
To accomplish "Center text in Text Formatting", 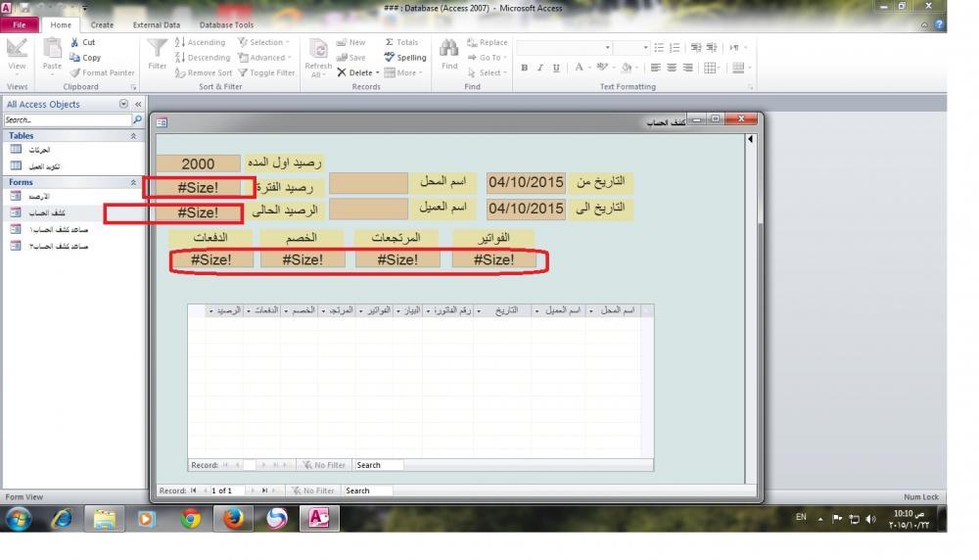I will (x=672, y=68).
